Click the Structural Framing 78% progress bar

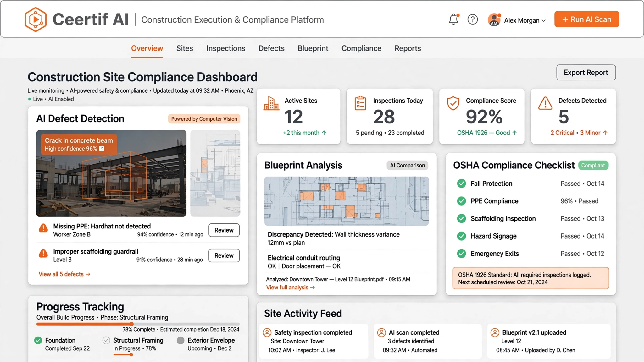[x=123, y=355]
